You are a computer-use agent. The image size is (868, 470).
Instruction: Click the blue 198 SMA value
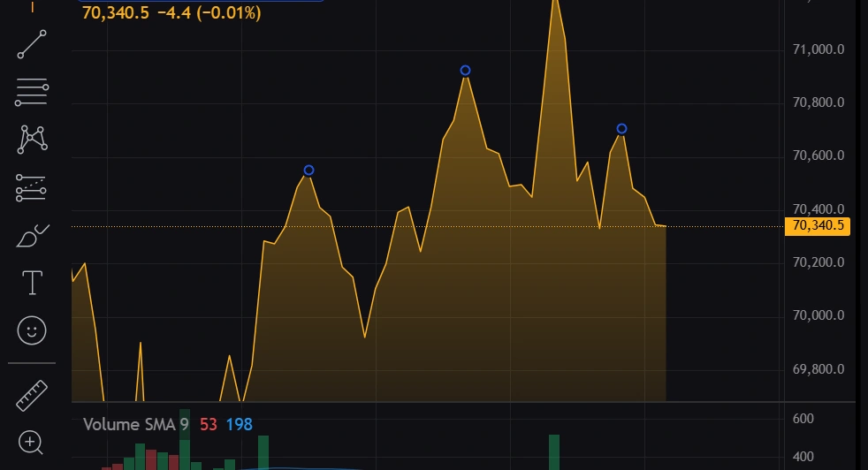239,425
